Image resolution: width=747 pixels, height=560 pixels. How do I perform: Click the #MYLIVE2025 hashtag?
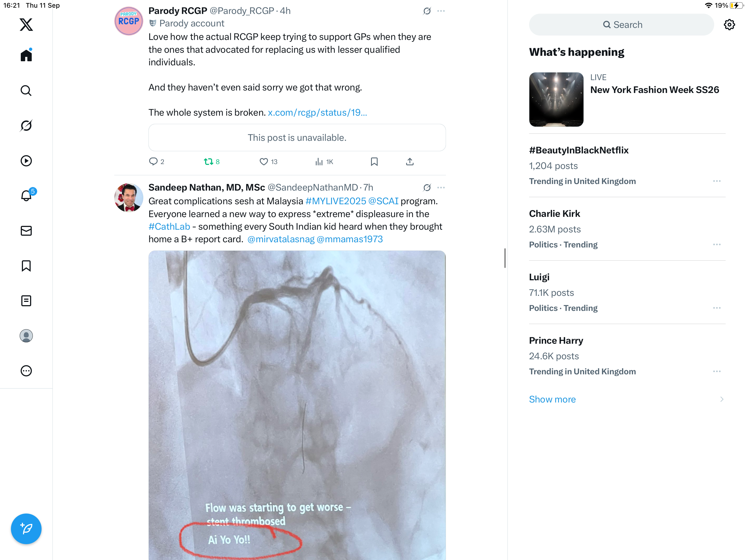(x=335, y=201)
